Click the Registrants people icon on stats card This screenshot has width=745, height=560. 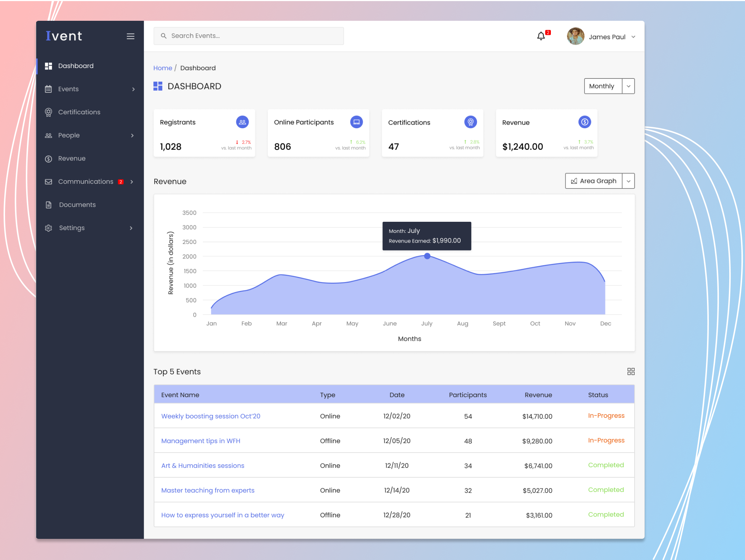(x=242, y=122)
